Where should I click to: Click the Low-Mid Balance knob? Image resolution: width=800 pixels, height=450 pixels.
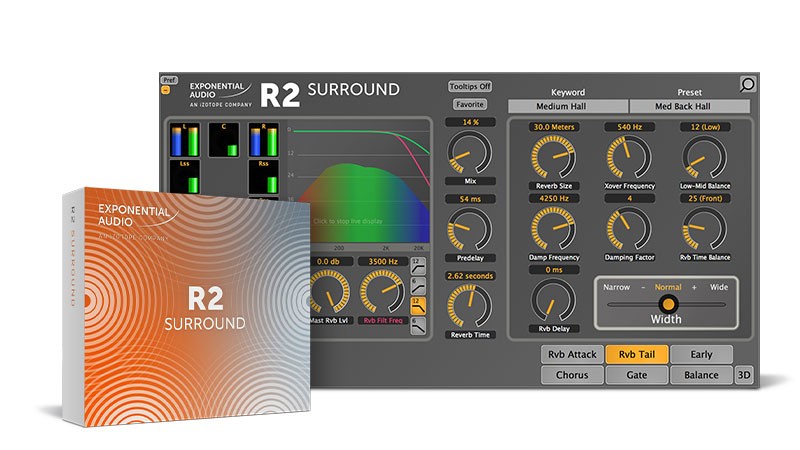coord(705,157)
